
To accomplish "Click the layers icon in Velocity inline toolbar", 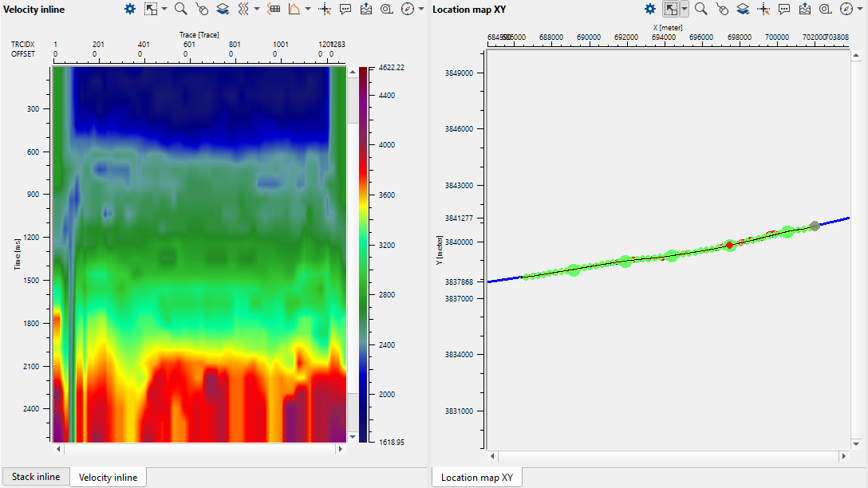I will [223, 9].
